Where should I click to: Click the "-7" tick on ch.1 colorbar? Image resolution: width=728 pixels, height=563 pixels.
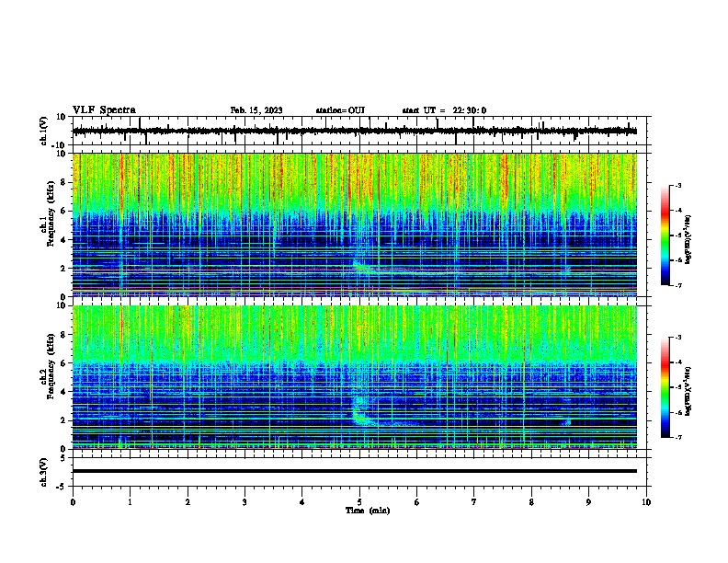677,285
